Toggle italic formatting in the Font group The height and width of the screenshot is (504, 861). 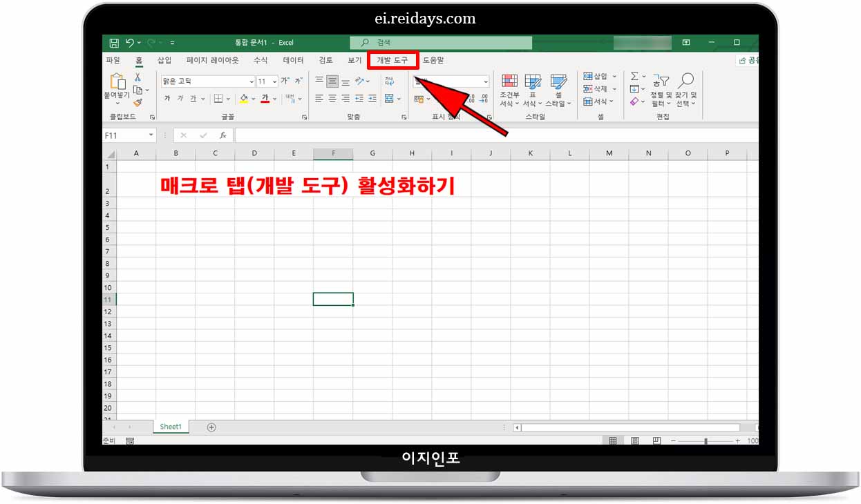pos(180,97)
